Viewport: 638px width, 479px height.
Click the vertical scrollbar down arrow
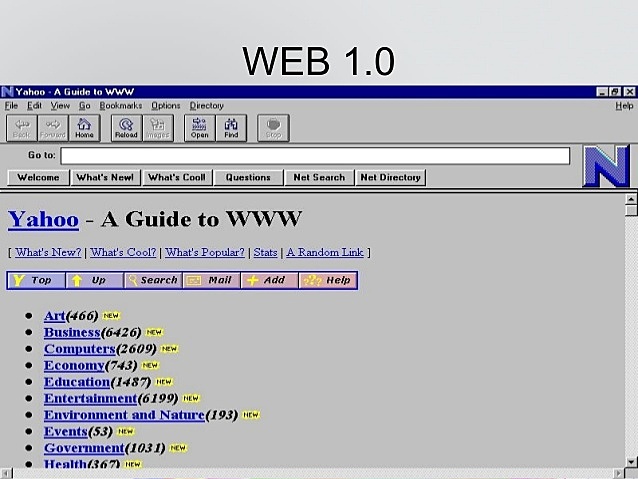631,462
